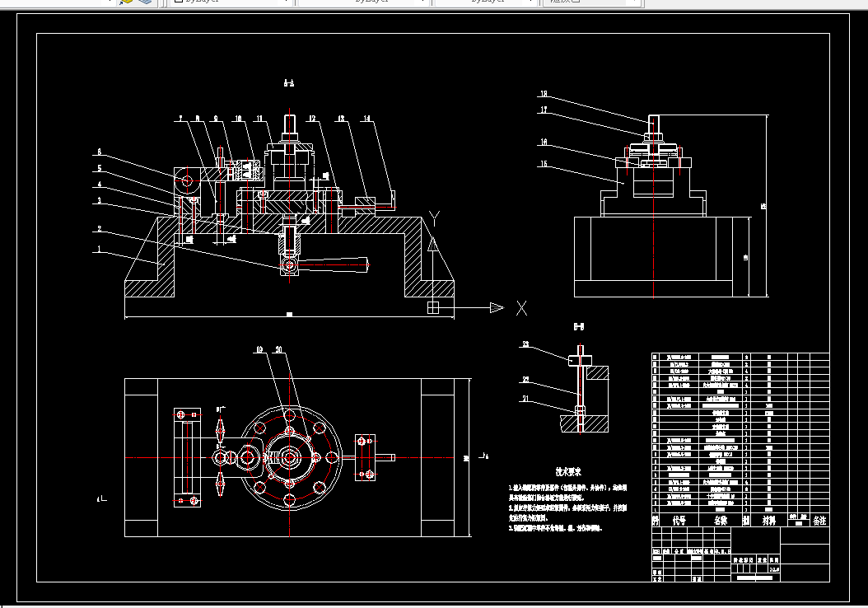Select part balloon number 1

[x=99, y=249]
